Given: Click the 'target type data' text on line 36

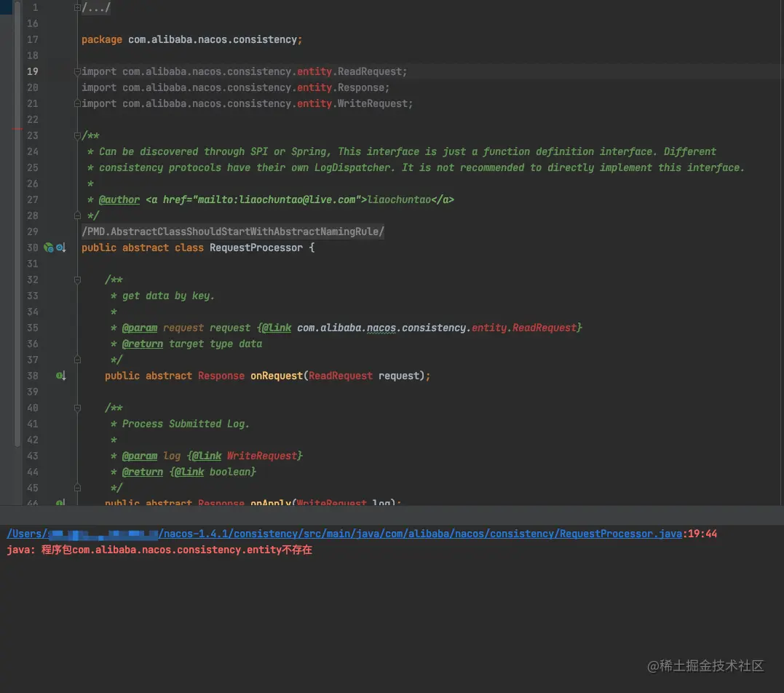Looking at the screenshot, I should (x=215, y=344).
